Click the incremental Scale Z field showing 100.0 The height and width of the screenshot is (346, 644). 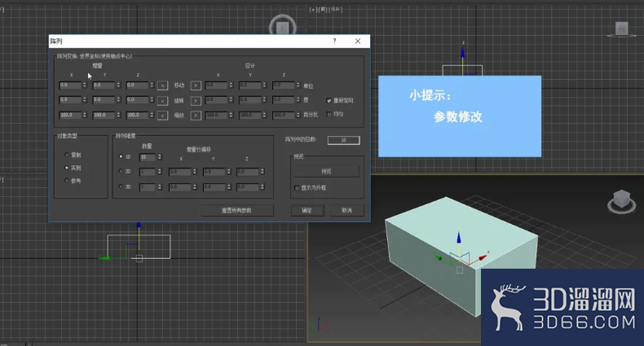tap(137, 115)
